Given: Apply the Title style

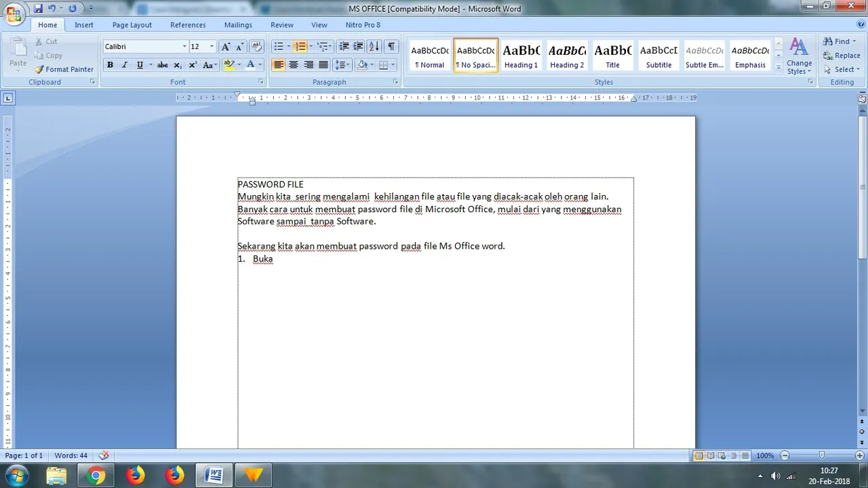Looking at the screenshot, I should [x=613, y=56].
